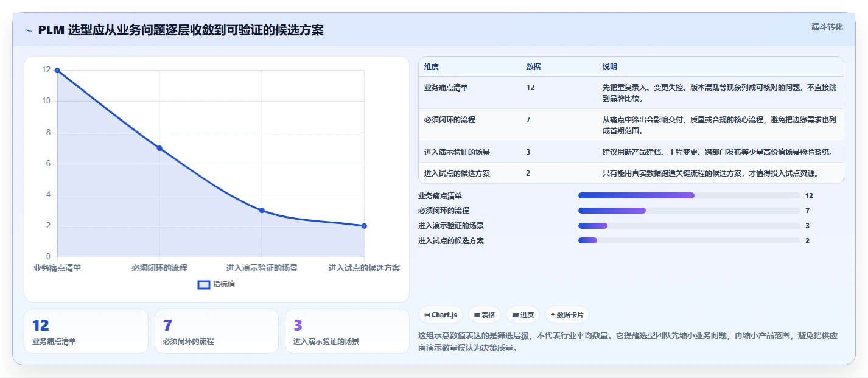Click the lightning icon beside the PLM title
The height and width of the screenshot is (378, 868).
pos(29,30)
